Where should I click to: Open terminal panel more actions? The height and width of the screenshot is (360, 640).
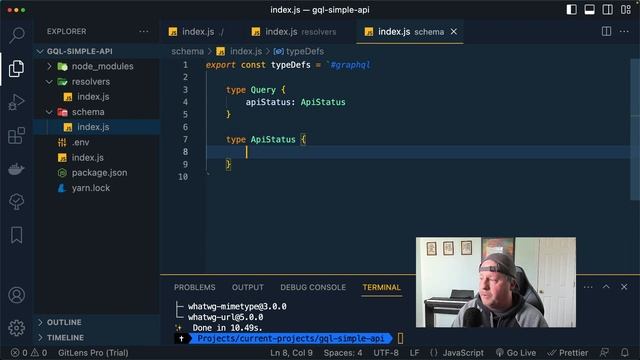pos(588,287)
